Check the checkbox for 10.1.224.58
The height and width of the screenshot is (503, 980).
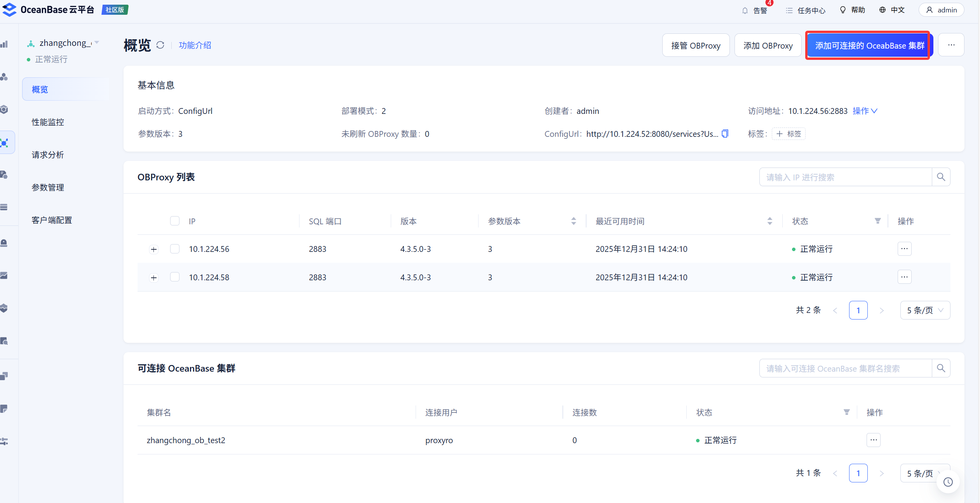pos(175,277)
